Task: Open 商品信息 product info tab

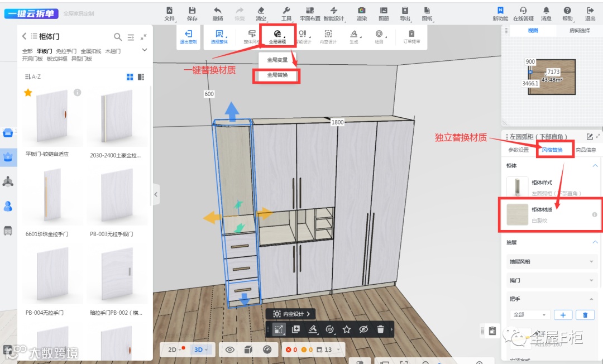Action: 586,150
